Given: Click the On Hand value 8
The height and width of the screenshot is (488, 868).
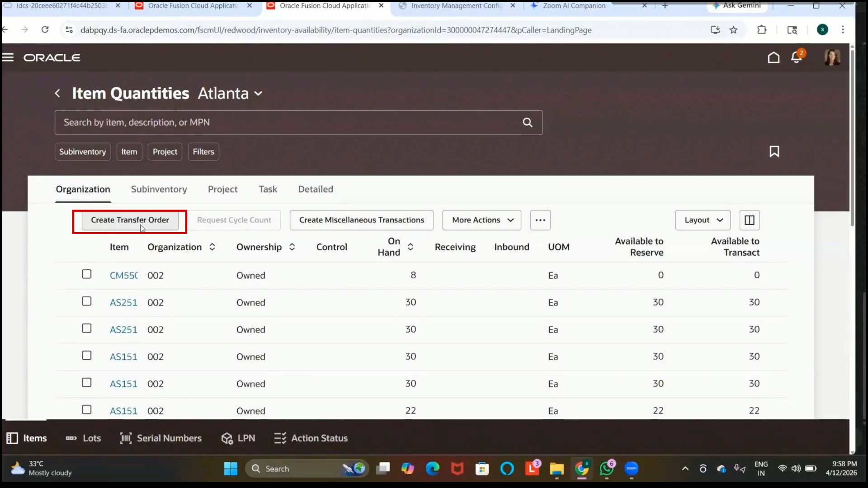Looking at the screenshot, I should [413, 275].
